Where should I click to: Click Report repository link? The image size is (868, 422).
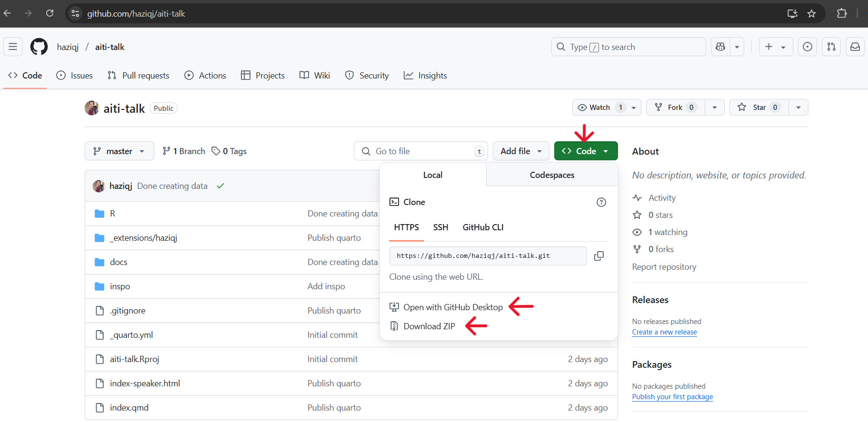point(664,267)
